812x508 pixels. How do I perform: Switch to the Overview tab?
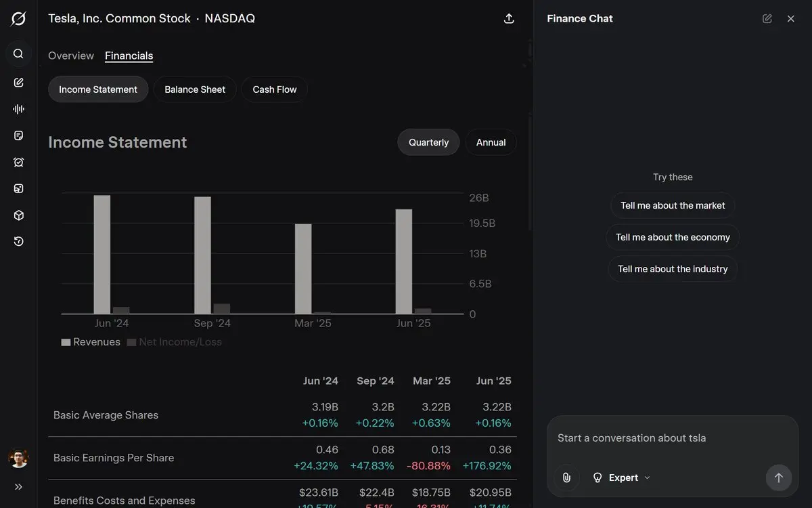(71, 56)
